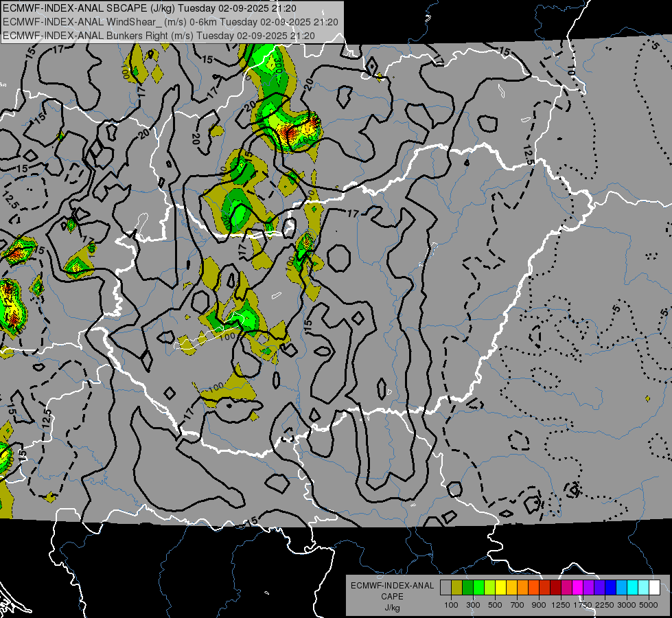Click the olive swatch starting at 100 J/kg
The width and height of the screenshot is (672, 618).
click(x=457, y=588)
